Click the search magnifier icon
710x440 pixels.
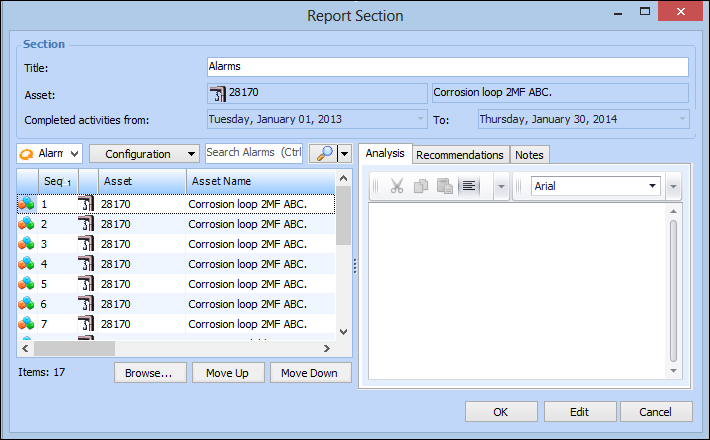(322, 153)
